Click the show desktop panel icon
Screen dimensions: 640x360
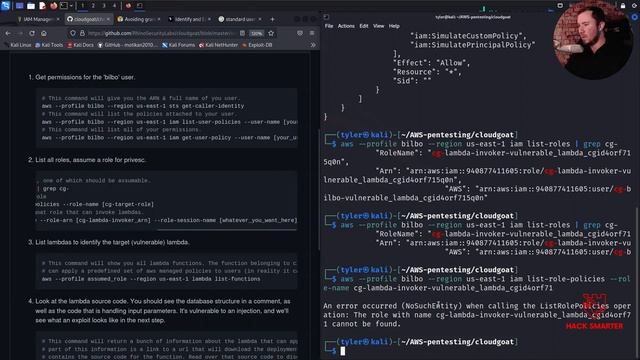[x=19, y=6]
